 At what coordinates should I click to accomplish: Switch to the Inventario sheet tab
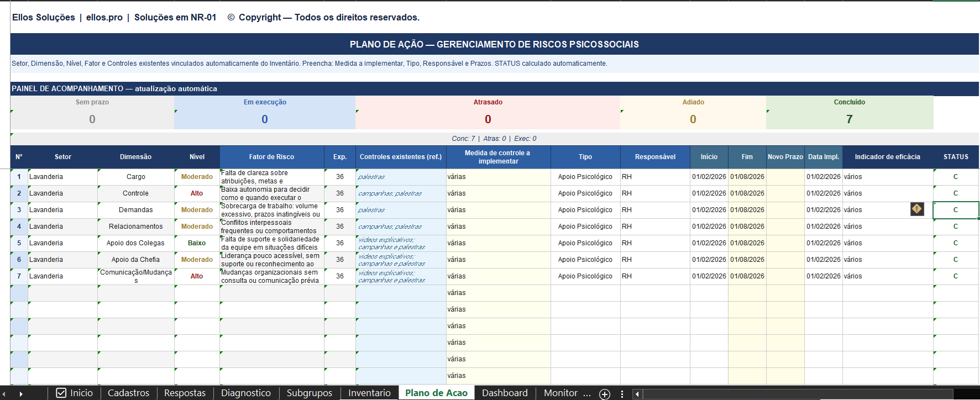tap(369, 393)
